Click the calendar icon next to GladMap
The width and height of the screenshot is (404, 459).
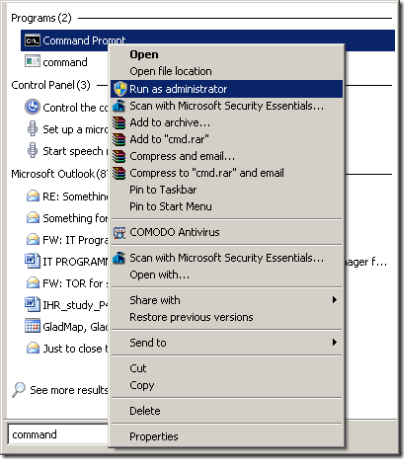click(32, 326)
